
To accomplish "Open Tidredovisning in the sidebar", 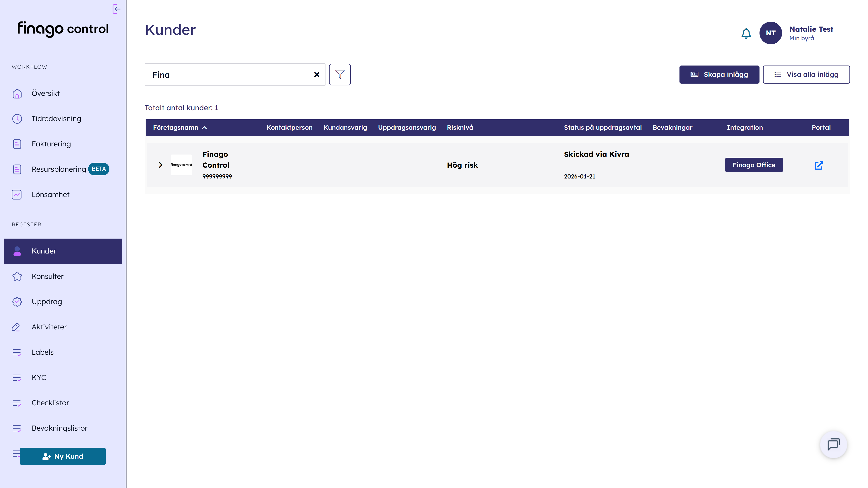I will point(56,119).
